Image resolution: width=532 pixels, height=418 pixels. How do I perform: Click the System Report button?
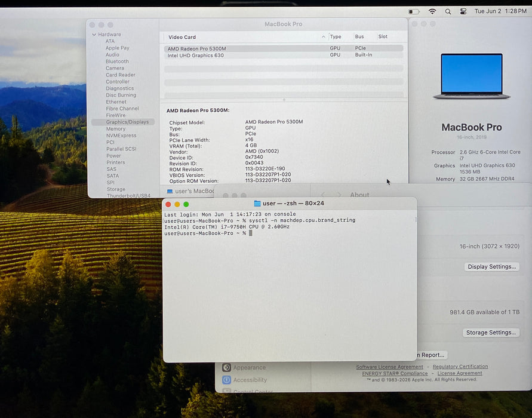pyautogui.click(x=432, y=355)
